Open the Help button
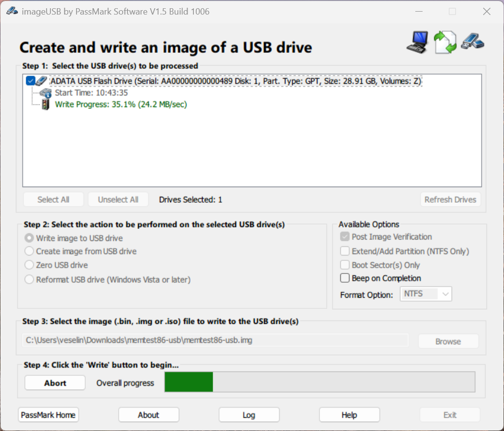504x431 pixels. (349, 415)
